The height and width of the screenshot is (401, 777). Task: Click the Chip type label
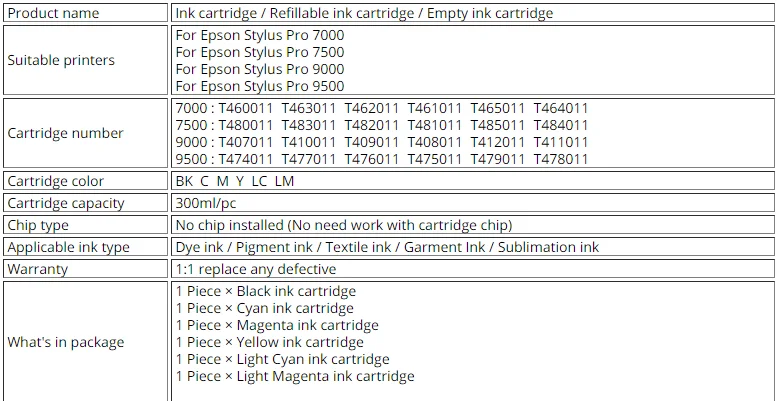coord(38,225)
